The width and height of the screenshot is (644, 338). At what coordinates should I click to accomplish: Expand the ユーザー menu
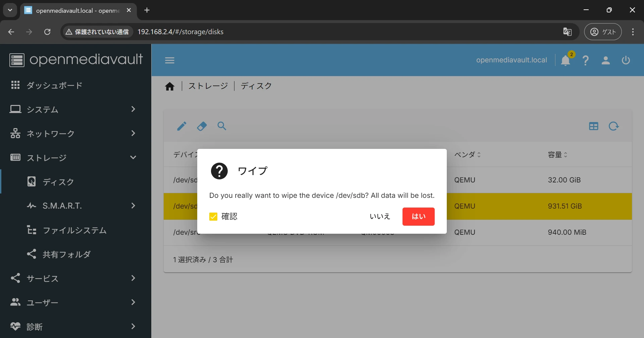[75, 302]
